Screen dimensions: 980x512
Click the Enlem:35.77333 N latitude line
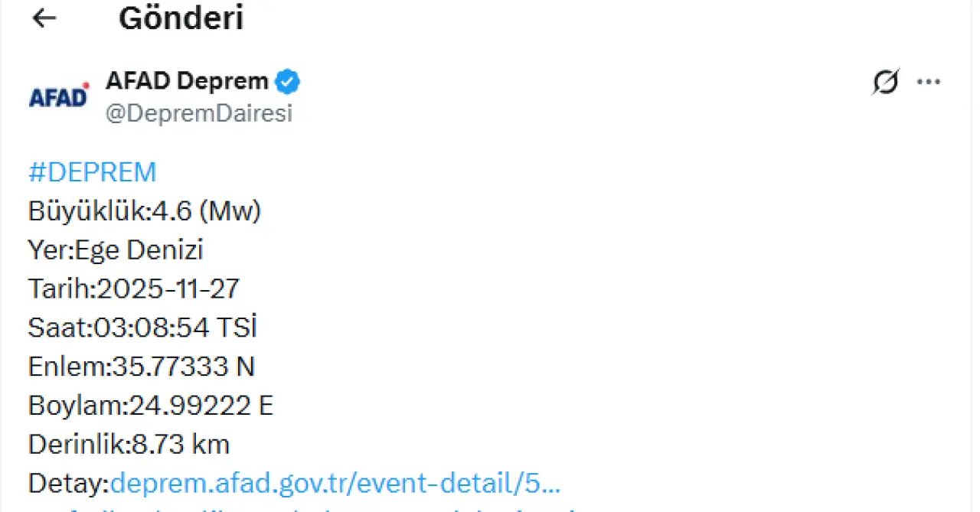click(x=142, y=367)
